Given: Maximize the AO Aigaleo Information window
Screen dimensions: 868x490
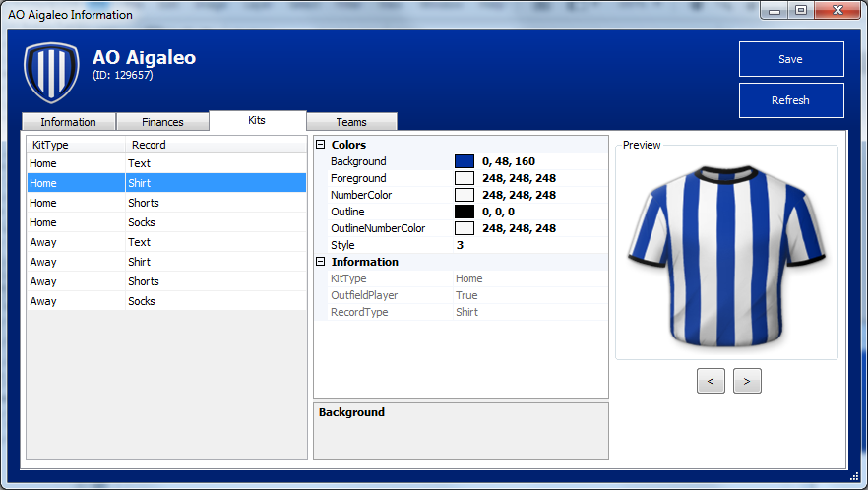Looking at the screenshot, I should 801,10.
